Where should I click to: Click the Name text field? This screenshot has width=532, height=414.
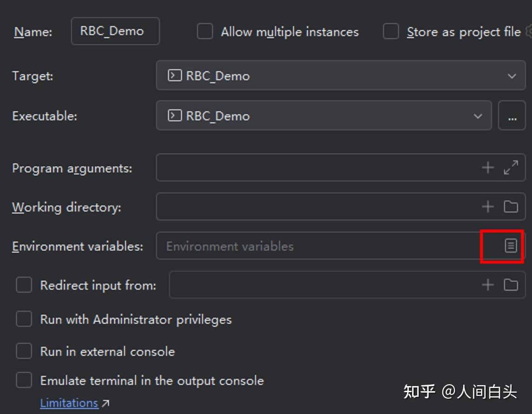pos(115,31)
